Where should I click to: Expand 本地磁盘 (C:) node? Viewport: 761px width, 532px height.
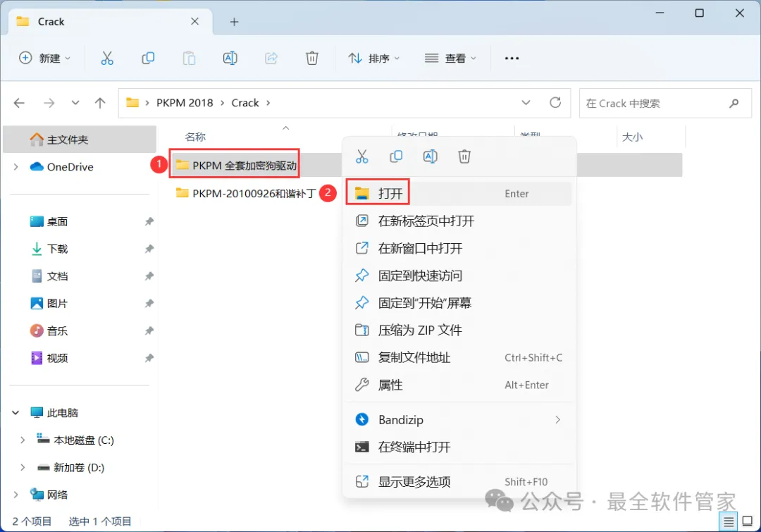[23, 440]
